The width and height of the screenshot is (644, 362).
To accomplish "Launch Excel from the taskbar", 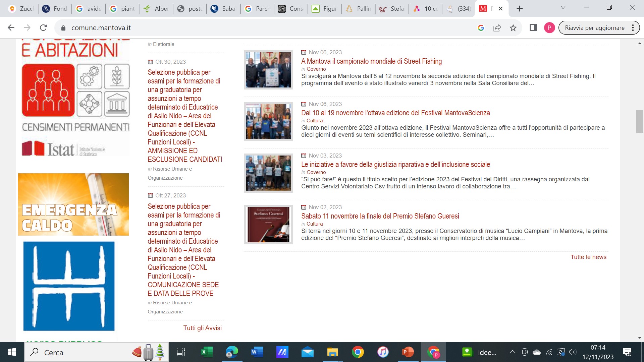I will [206, 352].
